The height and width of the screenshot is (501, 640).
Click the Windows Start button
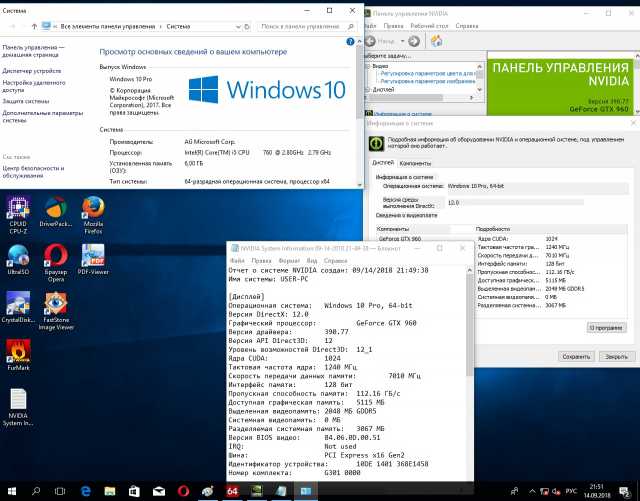[x=11, y=491]
